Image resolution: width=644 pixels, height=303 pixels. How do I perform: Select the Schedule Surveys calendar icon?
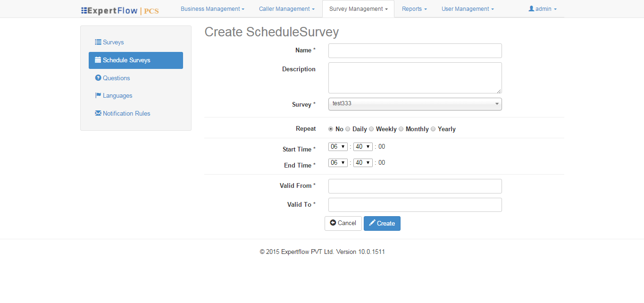point(98,60)
